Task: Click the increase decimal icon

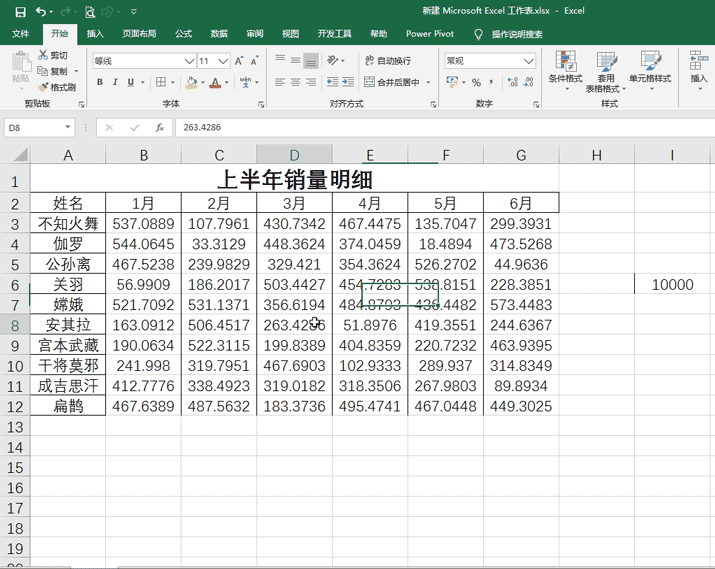Action: pyautogui.click(x=513, y=82)
